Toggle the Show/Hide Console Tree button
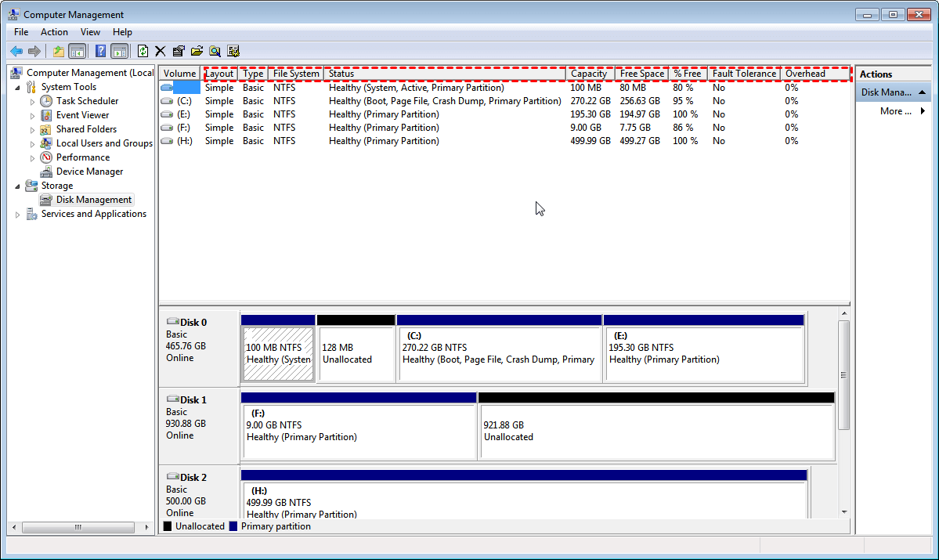This screenshot has height=560, width=939. pos(78,52)
